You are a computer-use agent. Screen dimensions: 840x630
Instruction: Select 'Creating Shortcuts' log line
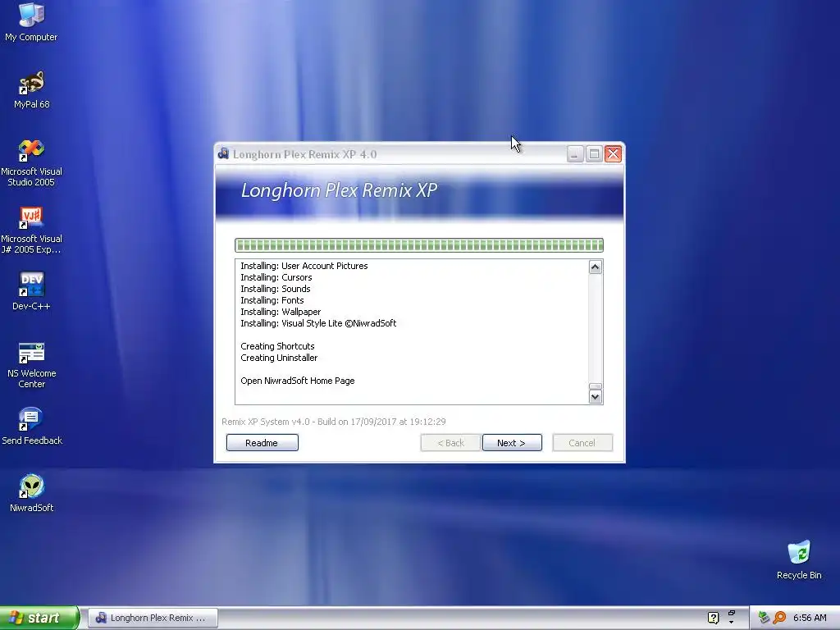(x=277, y=346)
